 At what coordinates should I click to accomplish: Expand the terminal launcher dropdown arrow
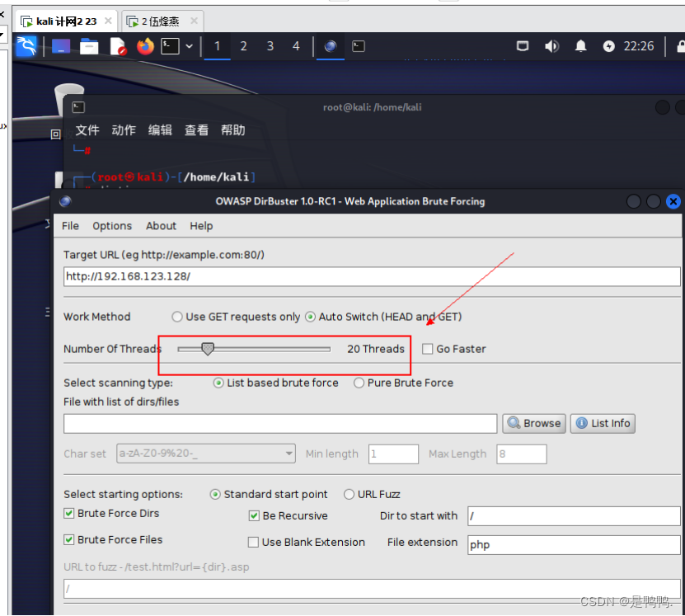click(189, 46)
